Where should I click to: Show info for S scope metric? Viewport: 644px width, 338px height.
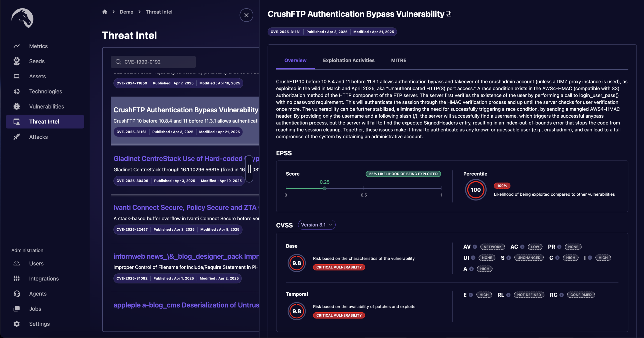coord(509,258)
